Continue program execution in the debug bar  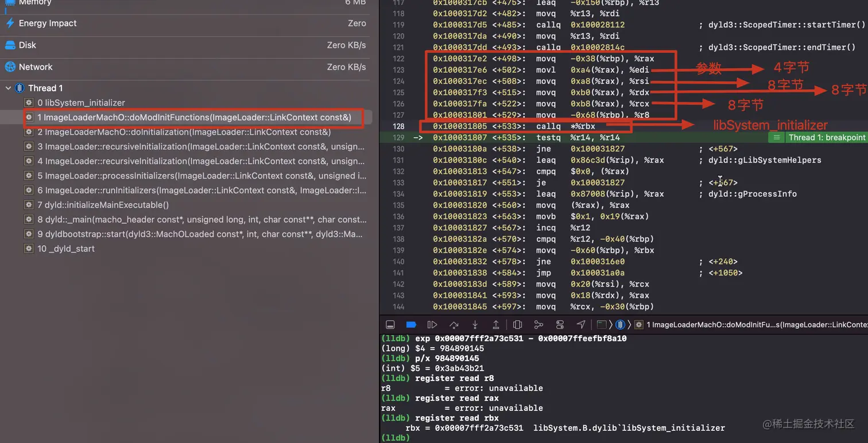coord(432,325)
